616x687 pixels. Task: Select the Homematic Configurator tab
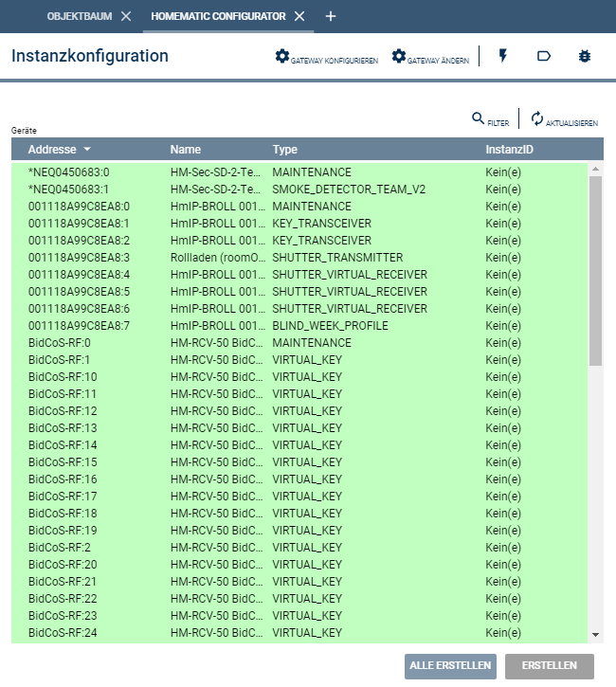coord(218,16)
